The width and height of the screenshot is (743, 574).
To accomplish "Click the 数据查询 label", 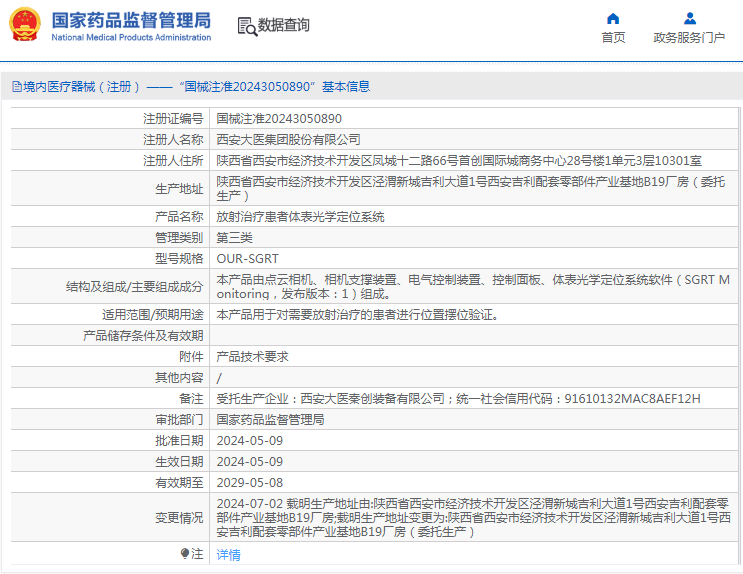I will coord(283,25).
